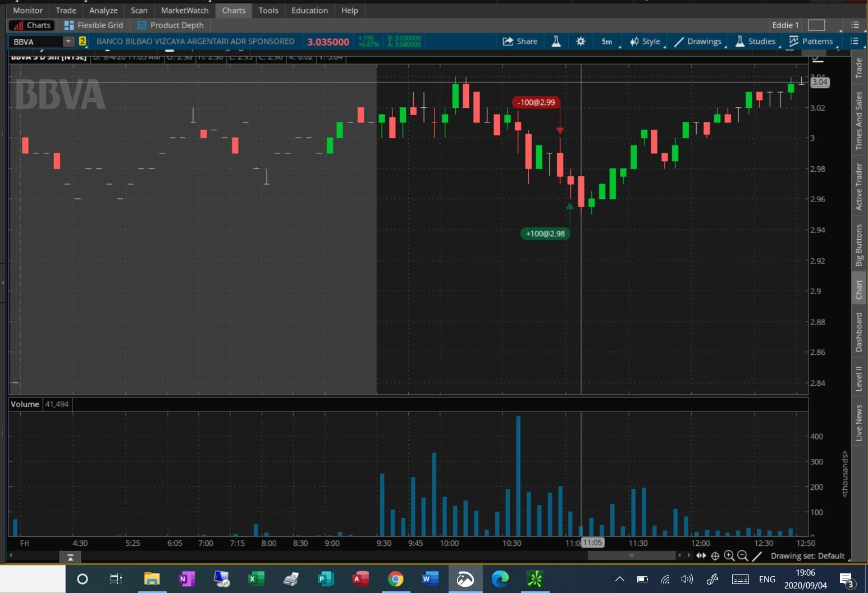
Task: Select the Charts sub-tab with bar icon
Action: coord(32,25)
